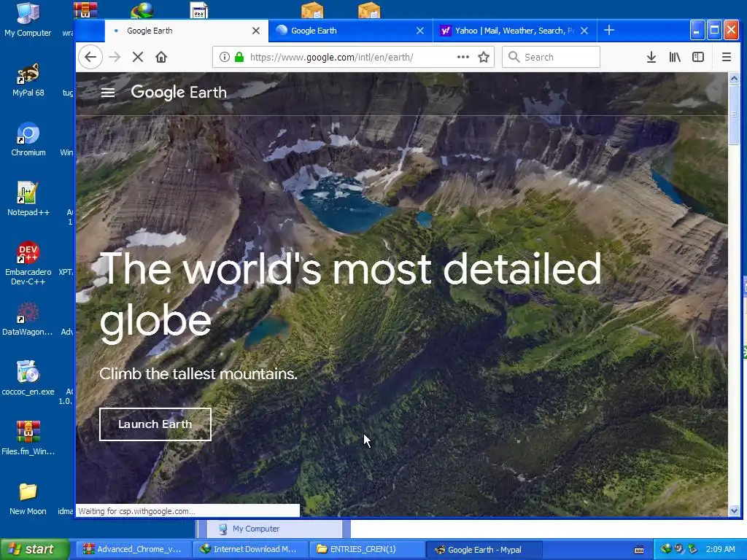Select the first loading Google Earth tab
This screenshot has width=747, height=560.
186,31
